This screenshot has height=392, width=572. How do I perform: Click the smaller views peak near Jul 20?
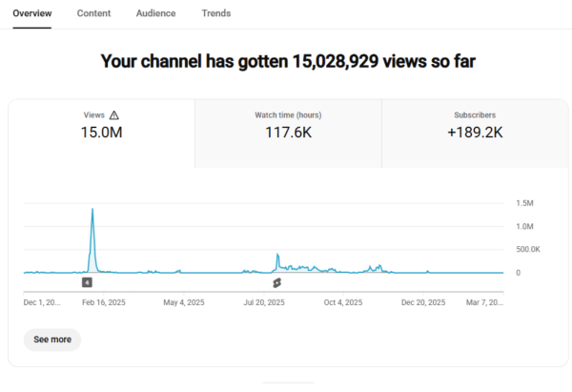tap(276, 256)
